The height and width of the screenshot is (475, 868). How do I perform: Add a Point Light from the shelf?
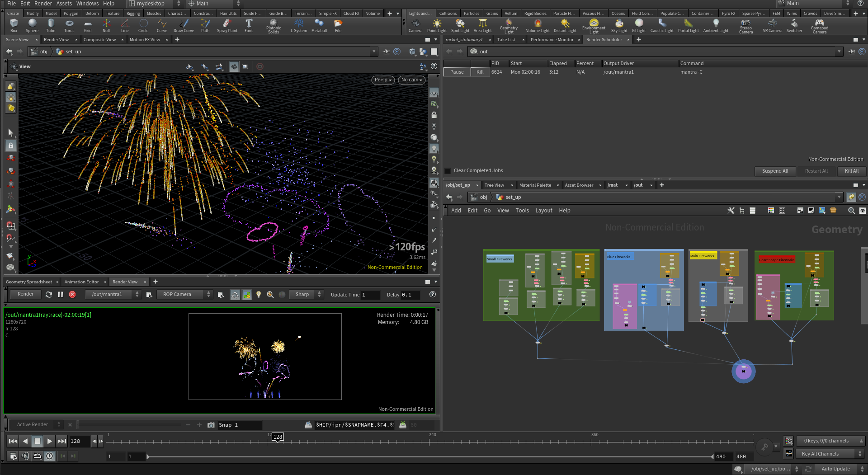437,25
